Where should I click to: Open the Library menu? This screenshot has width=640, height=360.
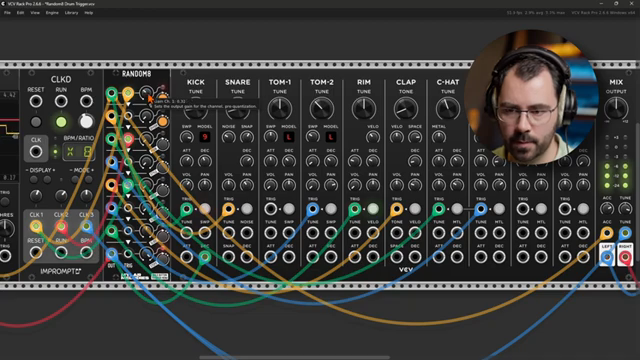click(71, 13)
